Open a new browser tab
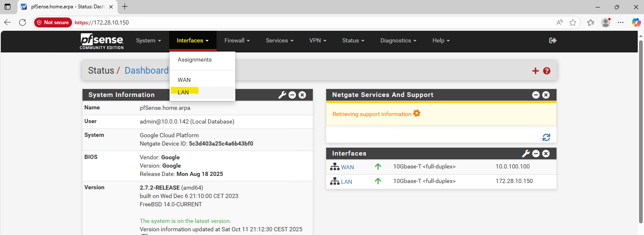Image resolution: width=644 pixels, height=235 pixels. coord(125,7)
